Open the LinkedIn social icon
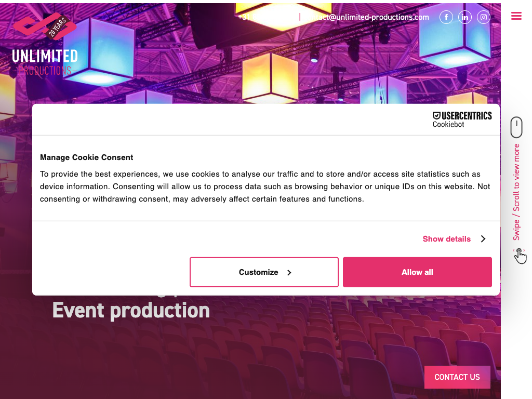532x399 pixels. tap(465, 17)
